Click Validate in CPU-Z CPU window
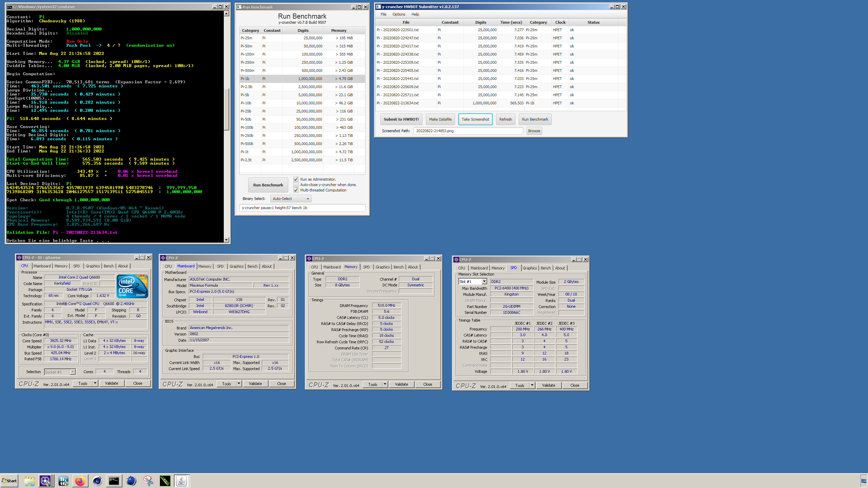Viewport: 868px width, 488px height. (112, 383)
